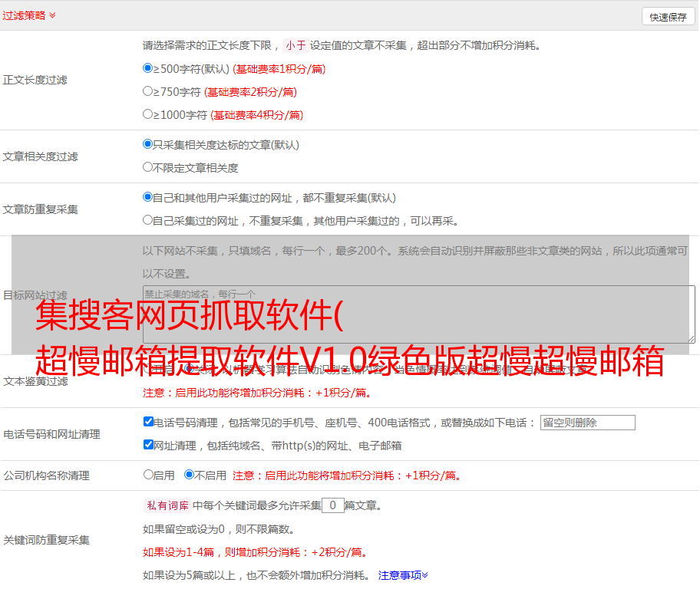Select 自己采集过的网址，不重复采集 option
This screenshot has height=589, width=700.
[x=148, y=220]
